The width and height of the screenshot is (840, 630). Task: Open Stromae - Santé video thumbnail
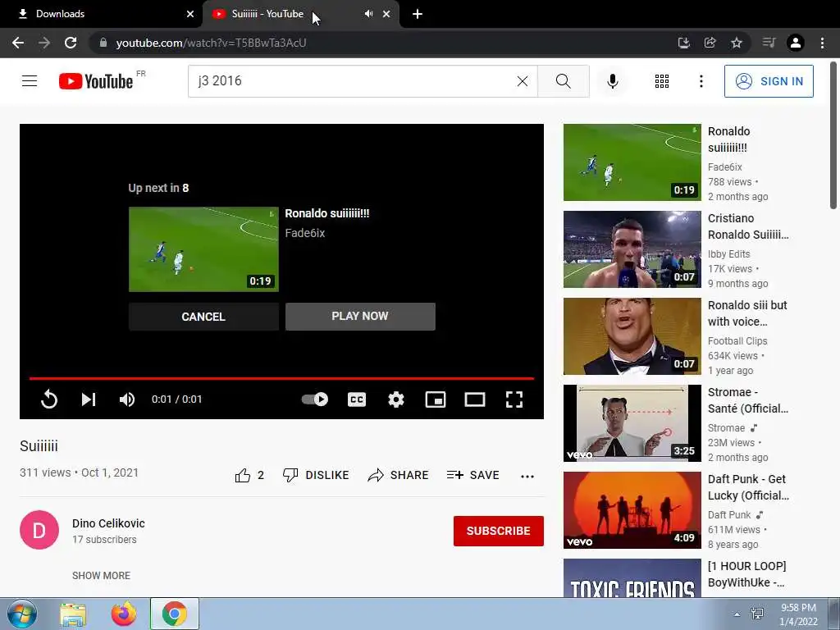pyautogui.click(x=632, y=422)
